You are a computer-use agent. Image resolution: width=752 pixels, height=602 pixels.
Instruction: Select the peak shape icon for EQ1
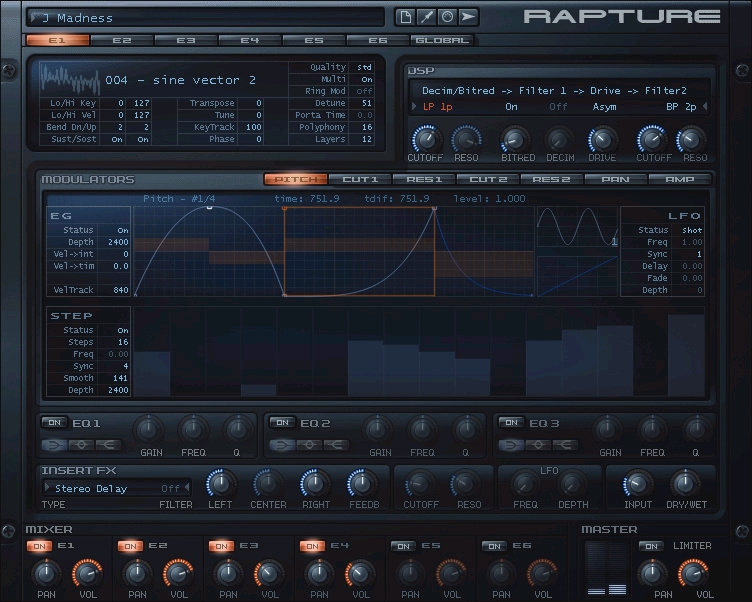point(81,445)
